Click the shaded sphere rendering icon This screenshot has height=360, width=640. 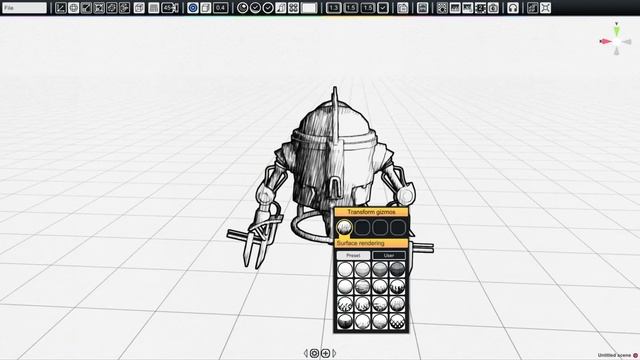point(242,8)
